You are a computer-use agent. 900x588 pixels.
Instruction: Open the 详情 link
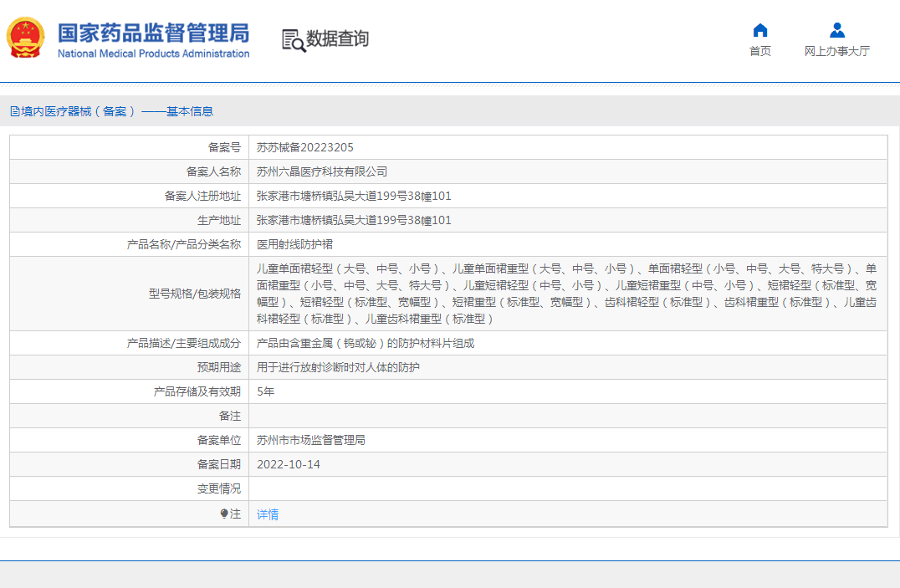[x=268, y=514]
